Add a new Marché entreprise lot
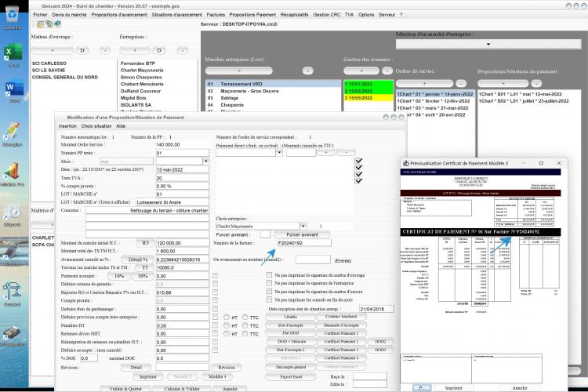588x392 pixels. click(239, 71)
